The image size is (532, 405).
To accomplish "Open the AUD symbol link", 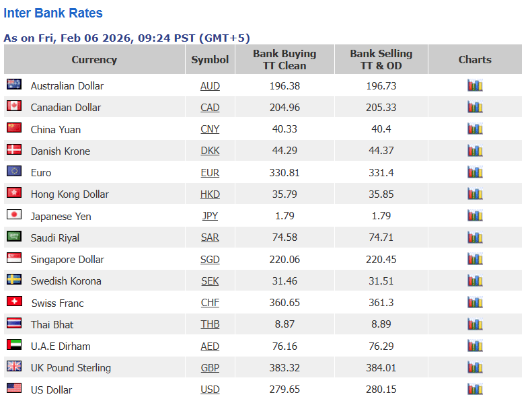I will pos(210,86).
